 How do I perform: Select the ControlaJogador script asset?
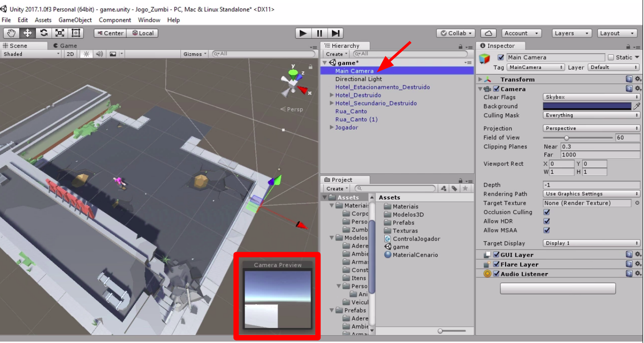pyautogui.click(x=416, y=239)
